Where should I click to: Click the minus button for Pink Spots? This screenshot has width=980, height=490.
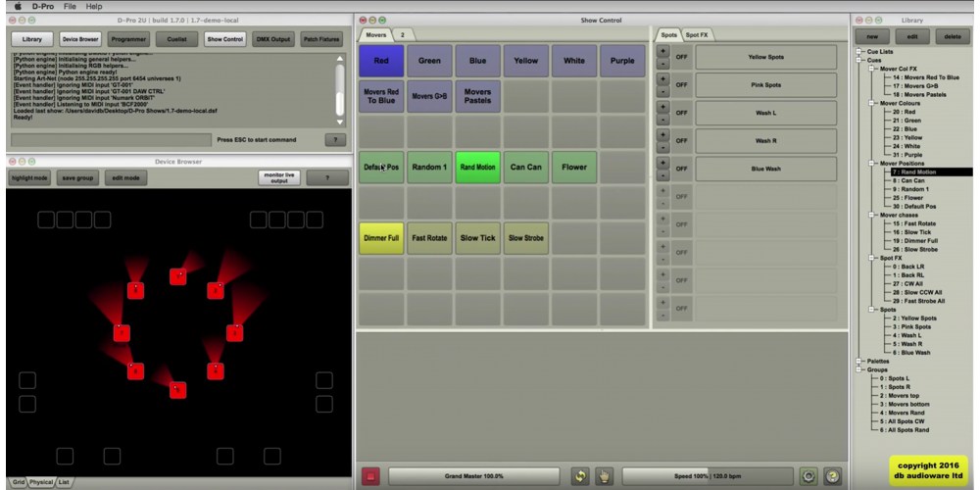(x=662, y=91)
